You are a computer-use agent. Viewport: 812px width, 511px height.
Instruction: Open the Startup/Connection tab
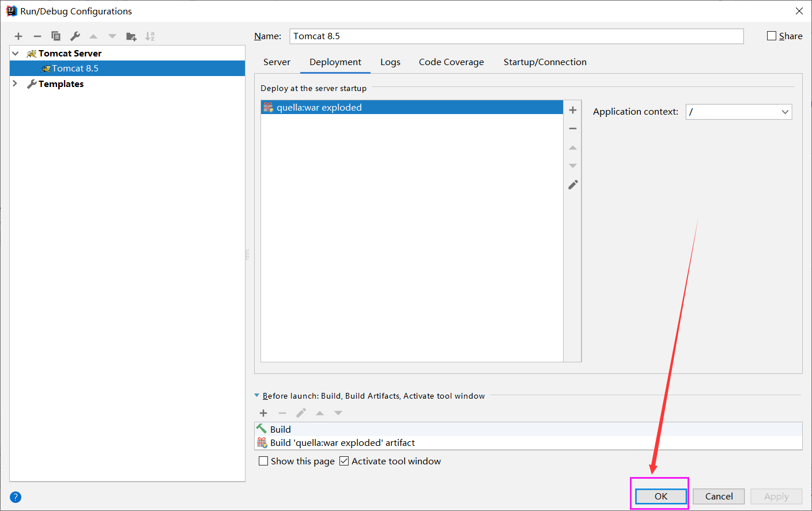coord(544,62)
